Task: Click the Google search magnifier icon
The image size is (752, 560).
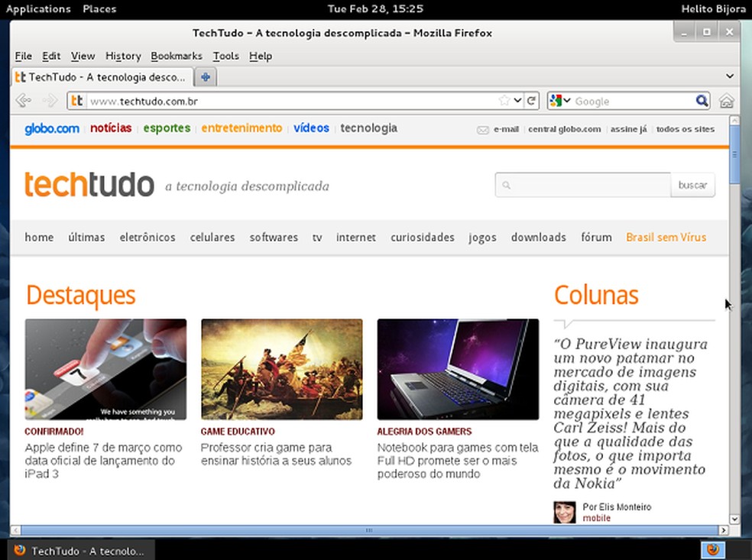Action: [702, 100]
